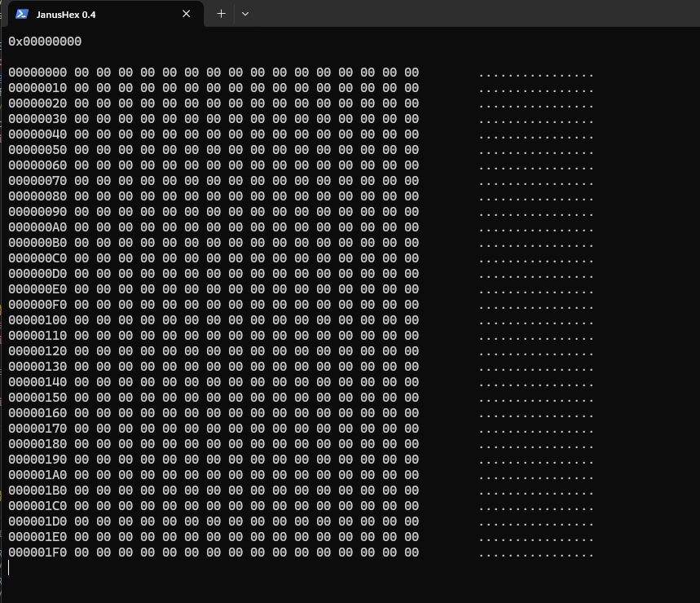Click offset 000001A0 row label
700x603 pixels.
[37, 475]
